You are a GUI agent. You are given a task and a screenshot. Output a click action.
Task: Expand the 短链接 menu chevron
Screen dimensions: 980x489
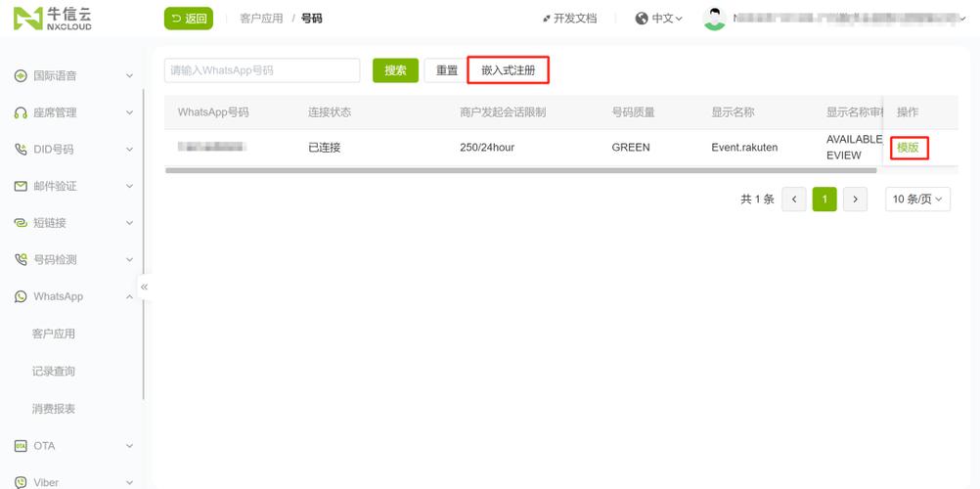(x=129, y=223)
